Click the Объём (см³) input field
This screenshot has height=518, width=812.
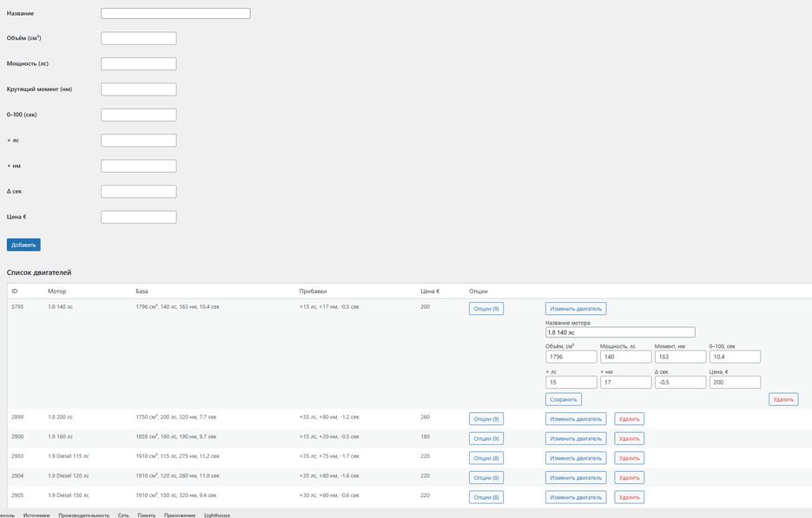[139, 38]
